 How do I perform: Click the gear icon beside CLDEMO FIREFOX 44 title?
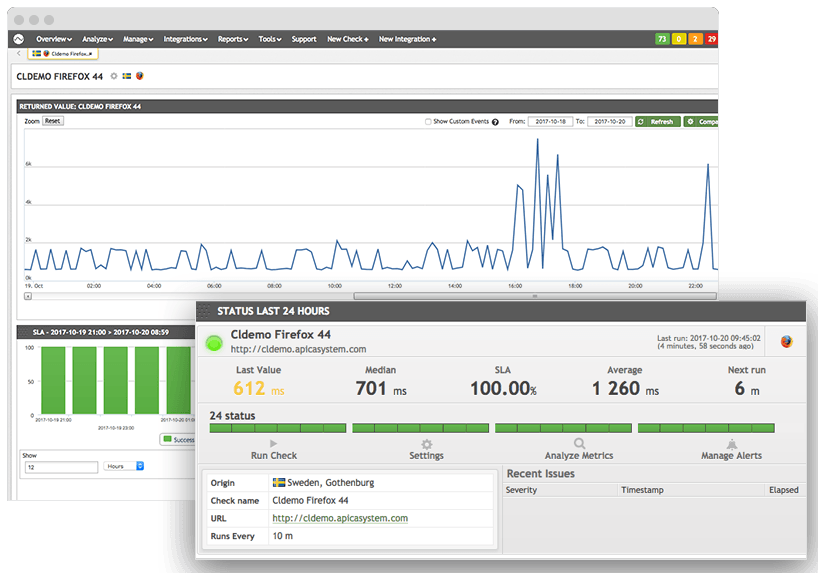113,76
